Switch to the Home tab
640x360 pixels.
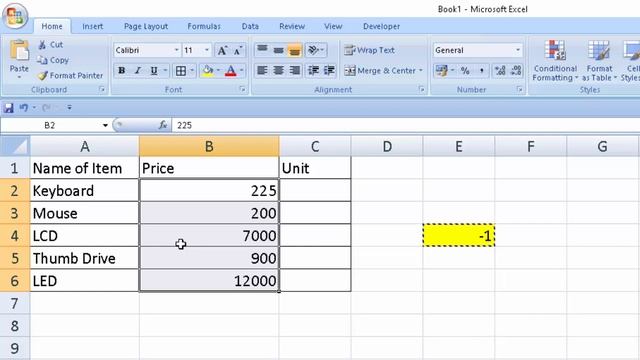(x=52, y=26)
